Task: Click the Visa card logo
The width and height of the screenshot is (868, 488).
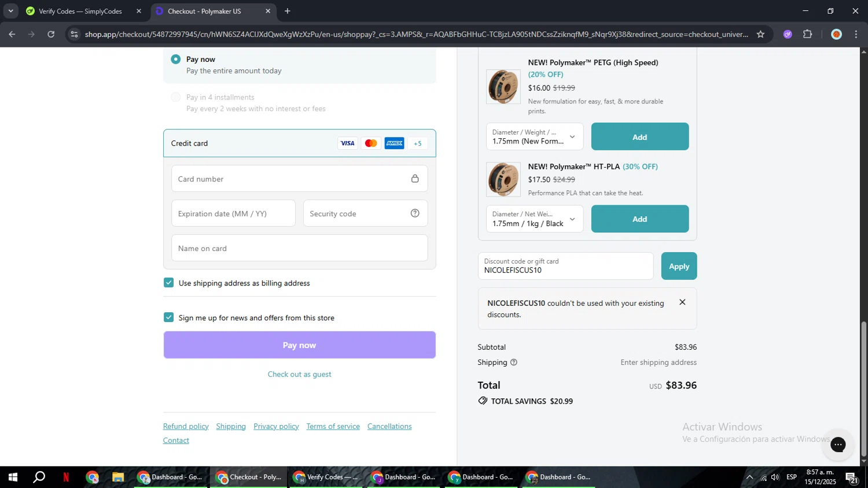Action: click(x=347, y=143)
